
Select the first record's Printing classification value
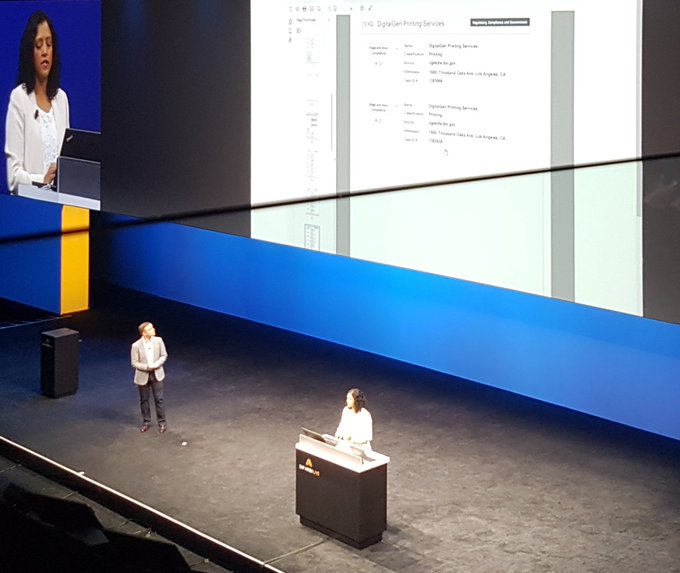(x=435, y=54)
